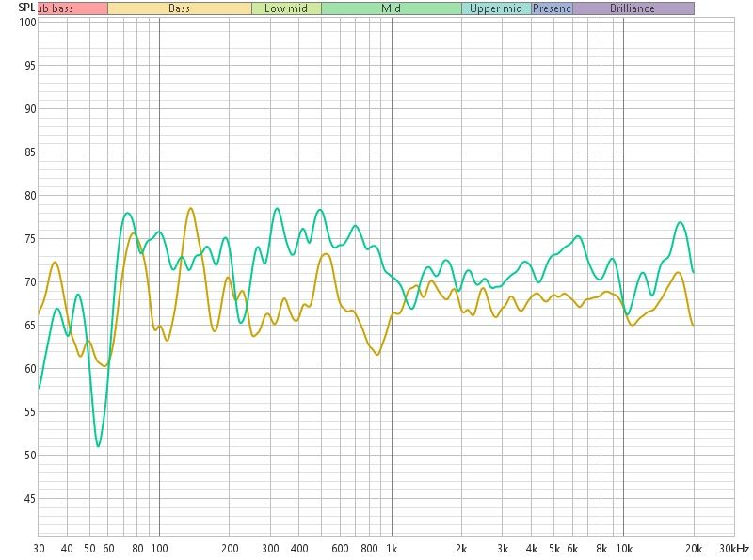Click the 55 label on SPL axis
Image resolution: width=753 pixels, height=560 pixels.
pos(30,412)
